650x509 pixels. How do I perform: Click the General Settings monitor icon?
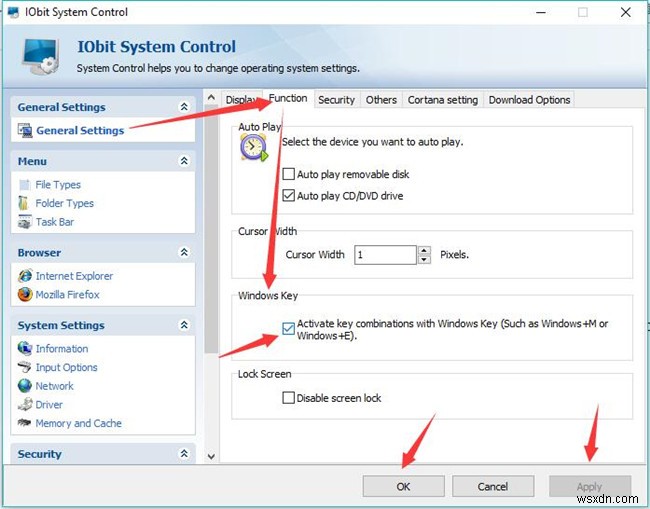coord(25,131)
